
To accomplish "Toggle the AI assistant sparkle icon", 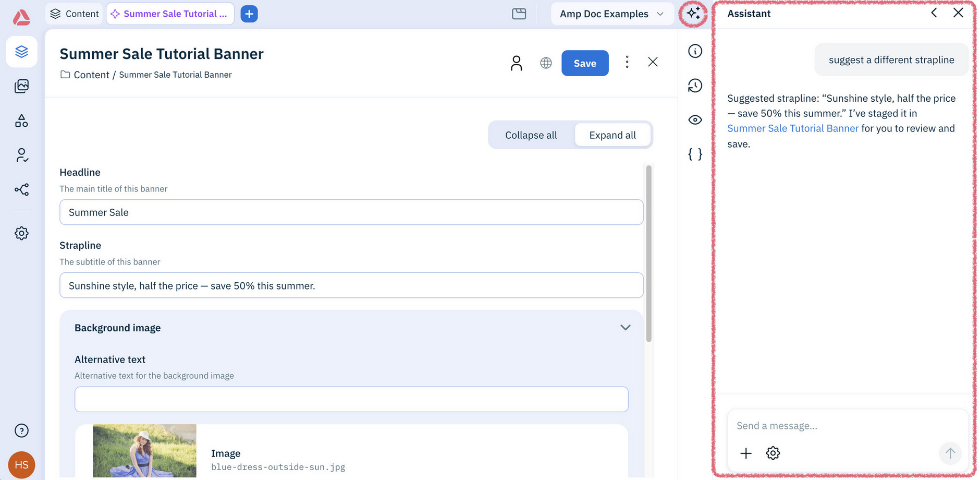I will point(693,14).
